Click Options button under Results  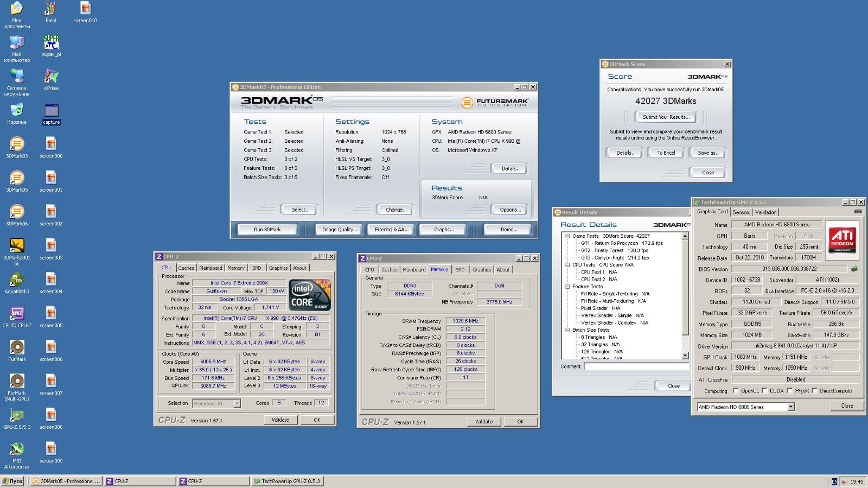(x=510, y=210)
